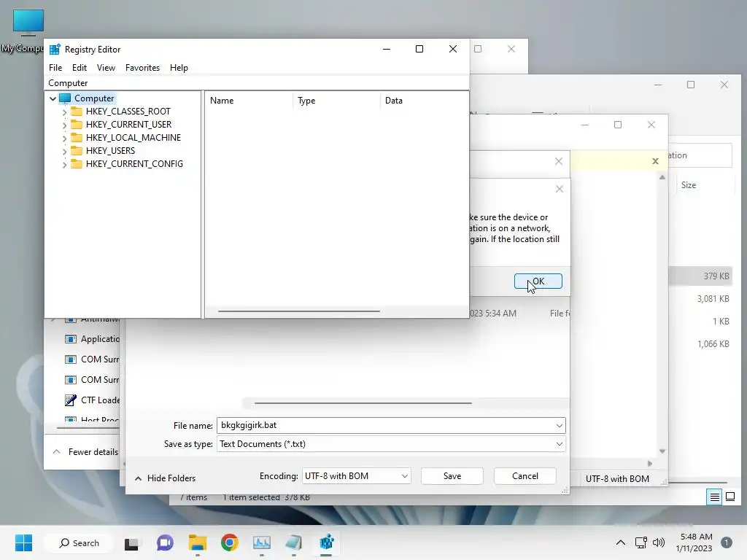Expand HKEY_USERS key
Viewport: 747px width, 560px height.
point(64,151)
